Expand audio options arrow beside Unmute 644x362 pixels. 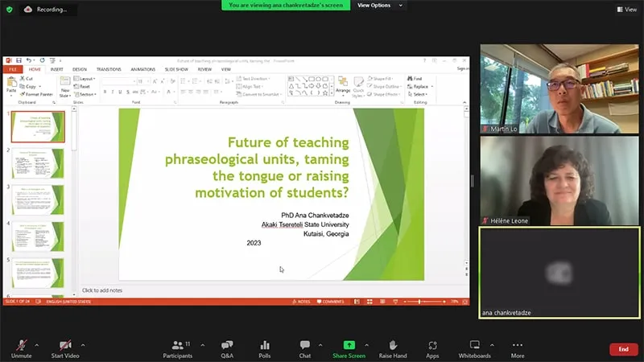39,345
